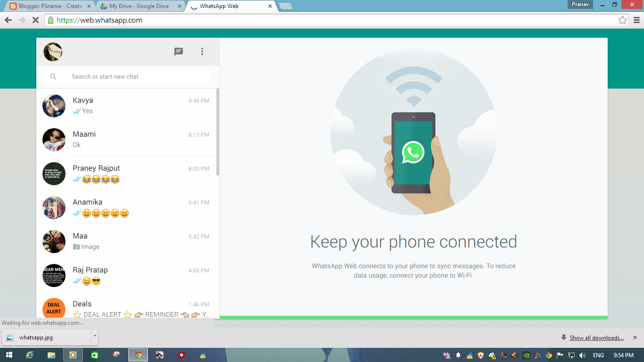644x362 pixels.
Task: Click the Pranav profile button
Action: (580, 4)
